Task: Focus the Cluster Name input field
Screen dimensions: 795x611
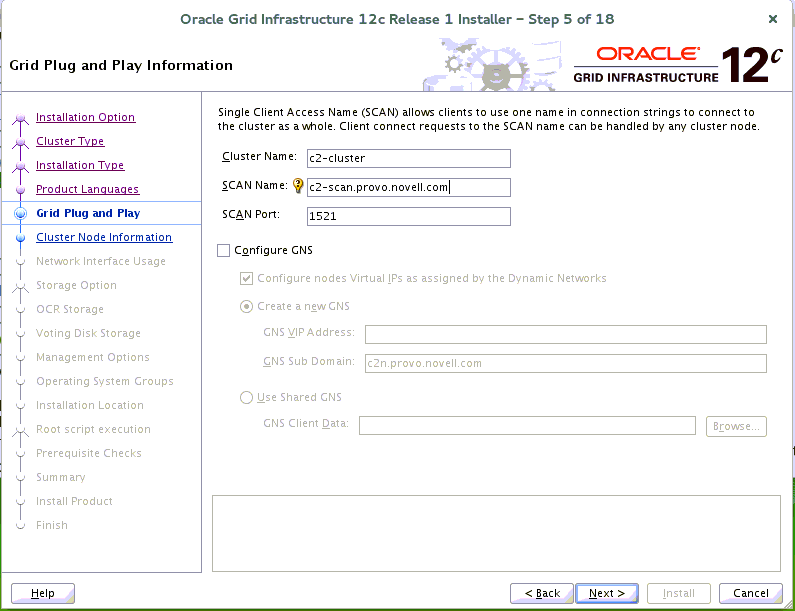Action: [409, 158]
